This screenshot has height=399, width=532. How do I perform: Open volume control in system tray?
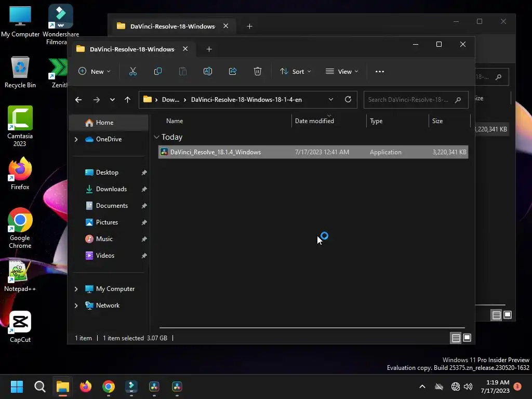468,387
